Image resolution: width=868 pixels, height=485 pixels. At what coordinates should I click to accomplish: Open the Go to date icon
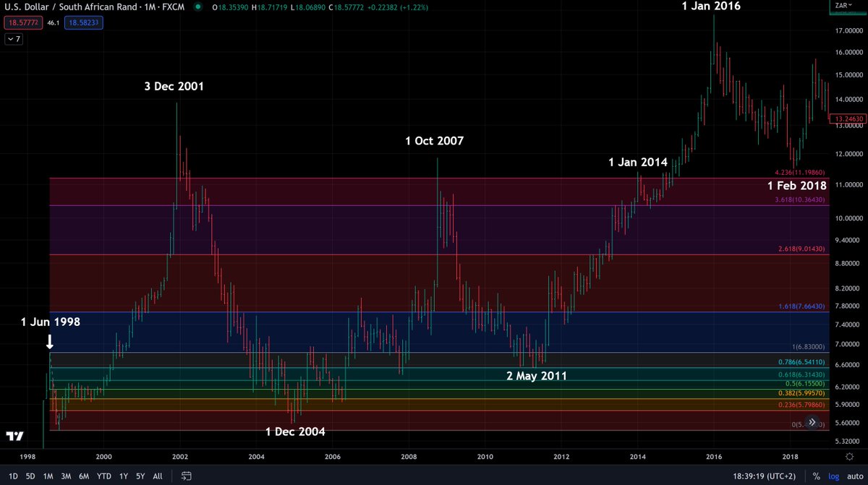[186, 476]
